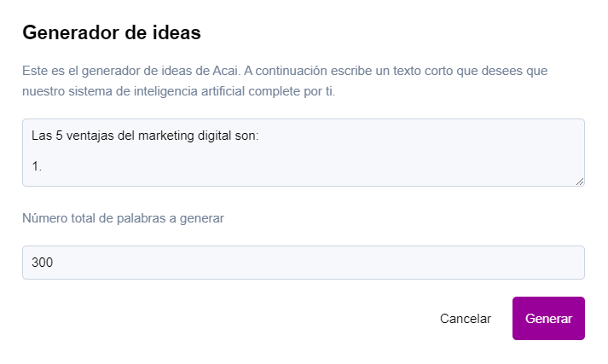This screenshot has width=608, height=364.
Task: Click the purple Generar button
Action: pos(548,318)
